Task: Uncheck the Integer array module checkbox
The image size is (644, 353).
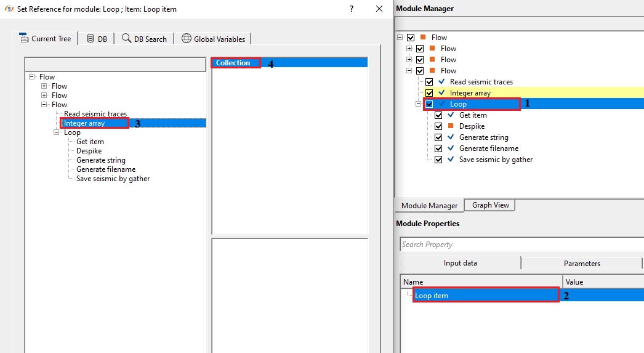Action: pyautogui.click(x=429, y=93)
